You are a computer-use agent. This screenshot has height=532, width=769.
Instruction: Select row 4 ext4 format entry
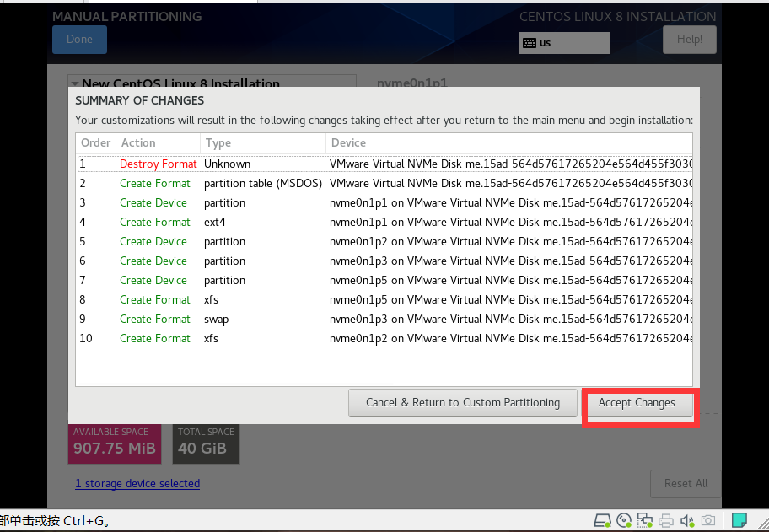384,222
